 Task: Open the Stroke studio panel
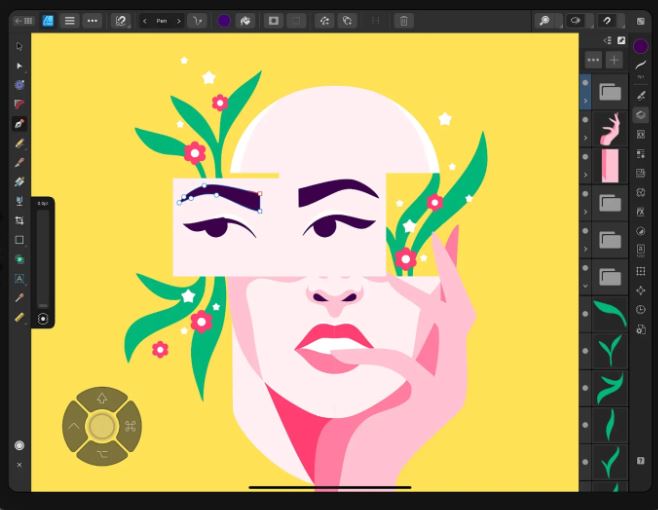pos(640,66)
